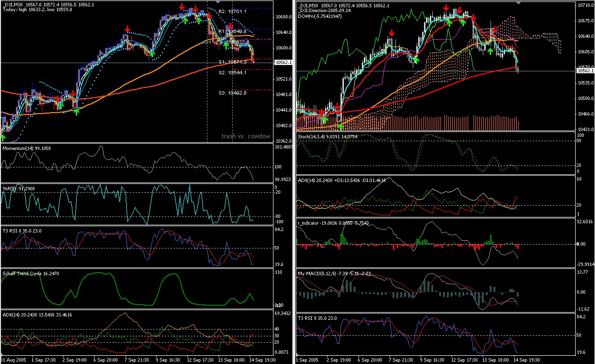Viewport: 595px width, 364px height.
Task: Click the '_DJI-Direction-2005.09.14' text
Action: pos(325,10)
